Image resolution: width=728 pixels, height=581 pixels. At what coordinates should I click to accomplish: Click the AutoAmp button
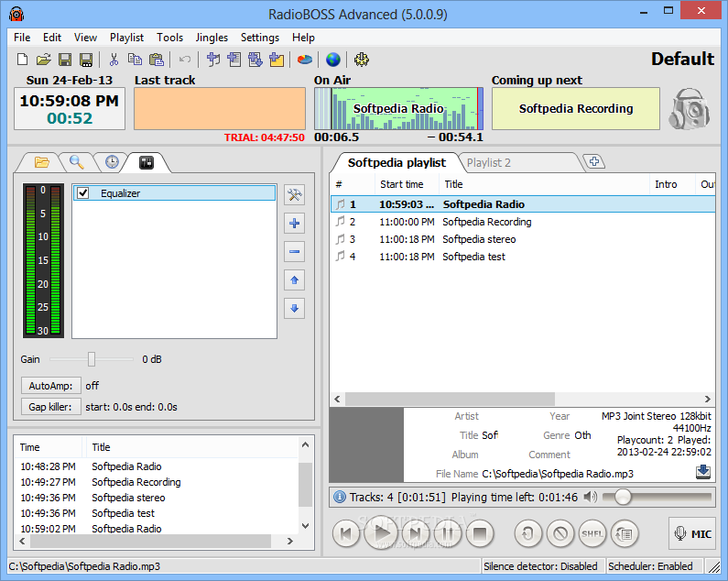tap(51, 386)
